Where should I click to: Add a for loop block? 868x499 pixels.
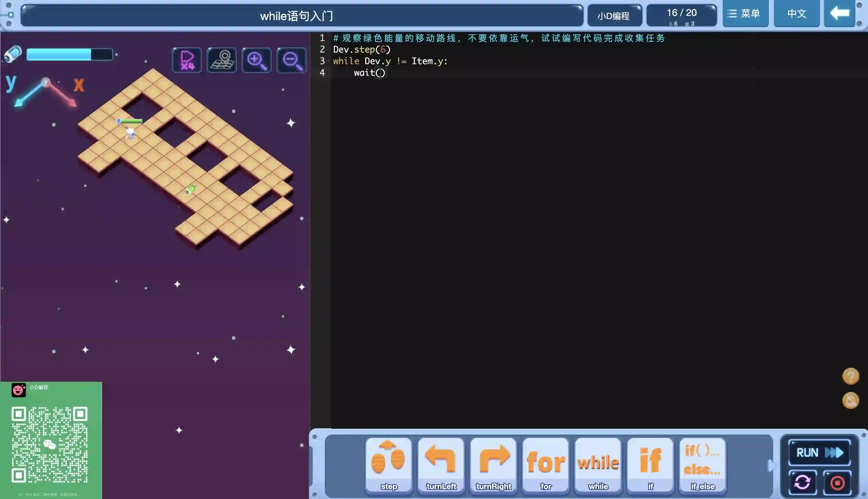pyautogui.click(x=546, y=465)
